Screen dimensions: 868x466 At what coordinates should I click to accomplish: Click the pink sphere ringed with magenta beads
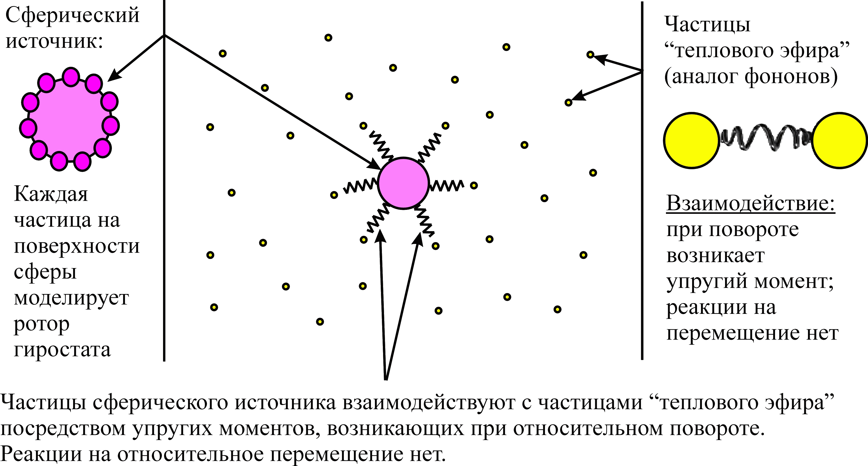click(69, 119)
